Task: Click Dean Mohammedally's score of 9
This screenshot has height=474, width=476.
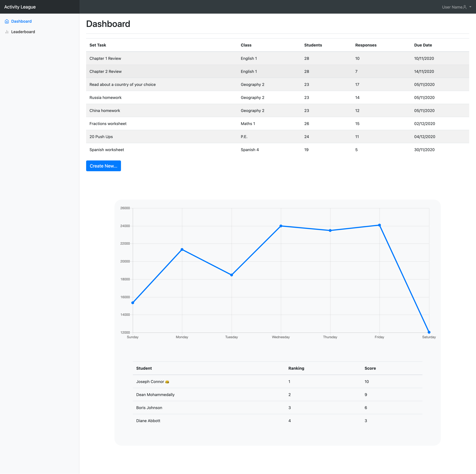Action: click(366, 395)
